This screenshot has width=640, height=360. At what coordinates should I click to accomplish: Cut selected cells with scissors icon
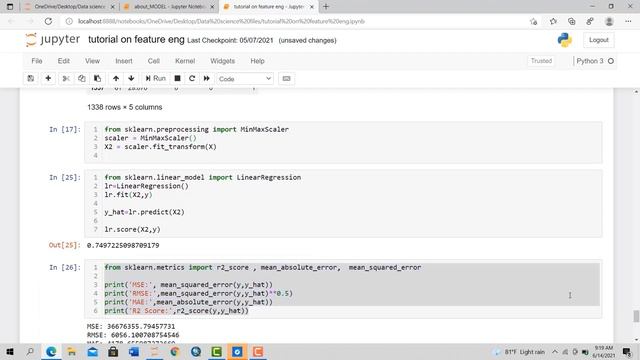[66, 78]
